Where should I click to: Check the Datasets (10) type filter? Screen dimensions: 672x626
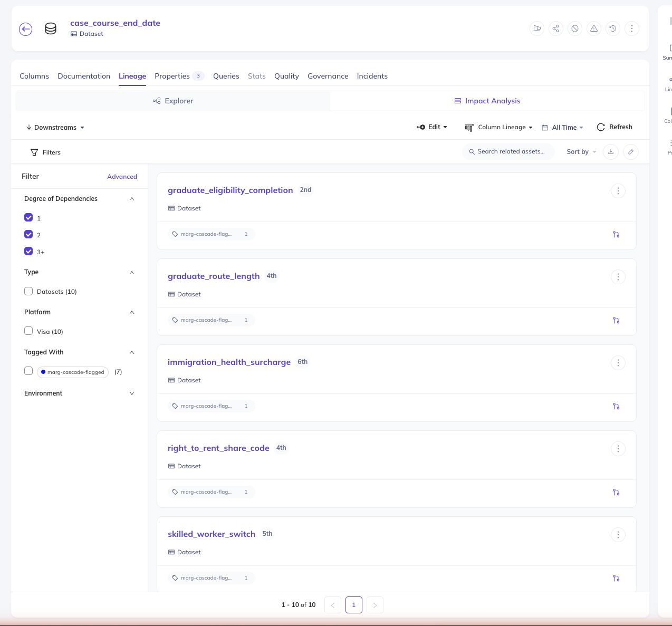click(x=28, y=291)
